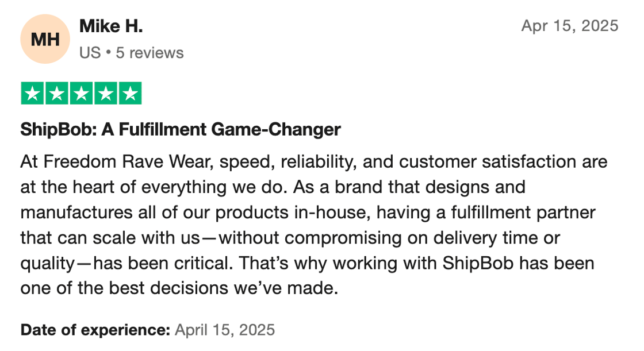Click the word 'ShipBob' in review body

pyautogui.click(x=478, y=263)
